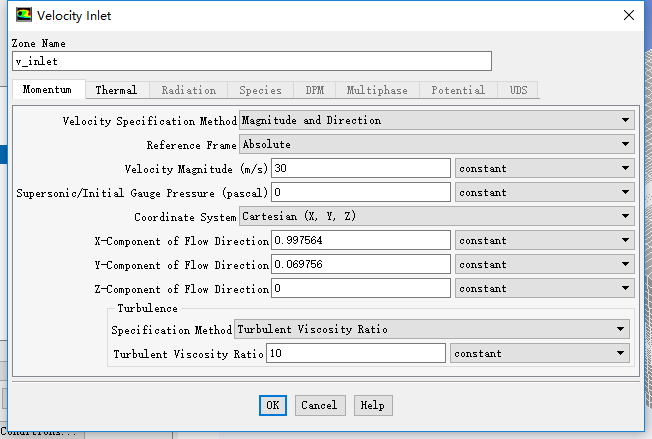Screen dimensions: 652x439
Task: Focus Supersonic/Initial Gauge Pressure field
Action: (x=360, y=193)
